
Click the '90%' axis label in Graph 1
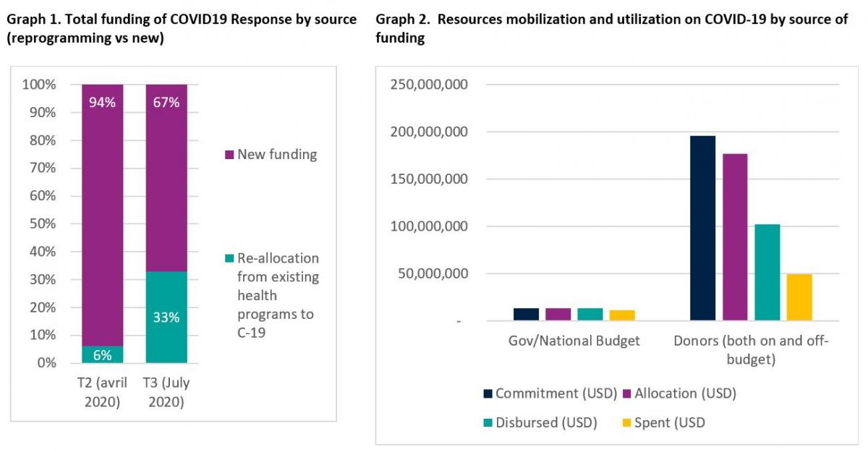(43, 113)
